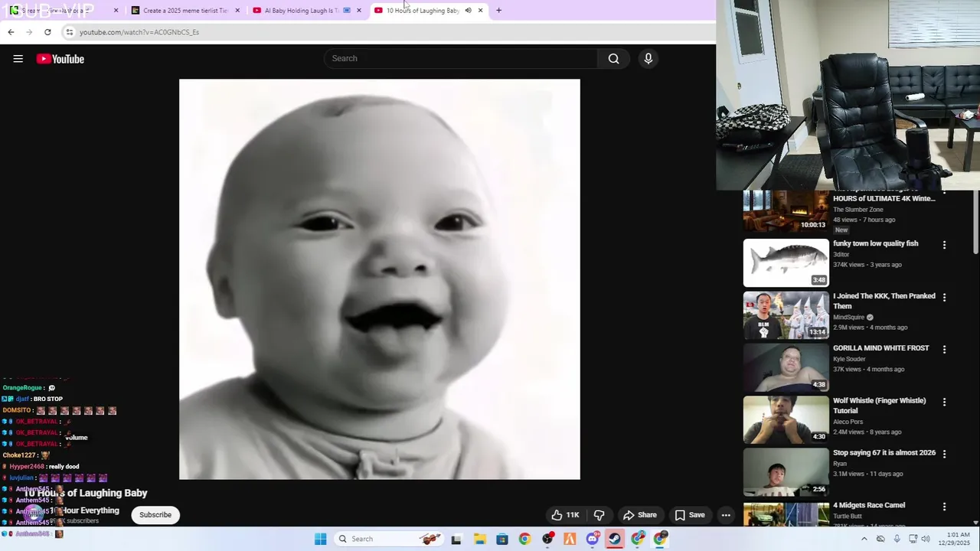
Task: Open options menu for Wolf Whistle video
Action: [x=944, y=402]
